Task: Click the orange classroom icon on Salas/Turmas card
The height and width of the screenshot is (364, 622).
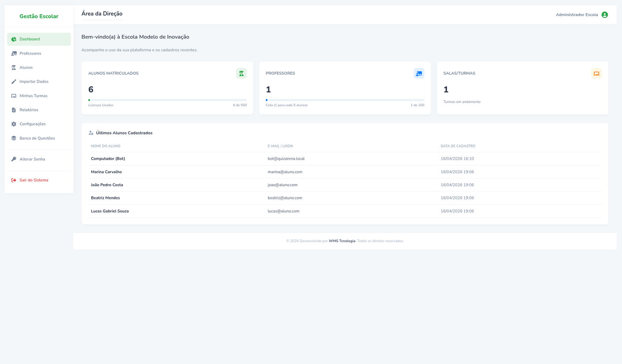Action: tap(596, 73)
